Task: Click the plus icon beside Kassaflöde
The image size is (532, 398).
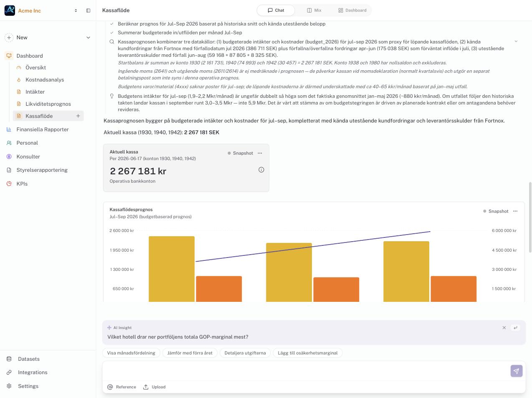Action: point(78,116)
